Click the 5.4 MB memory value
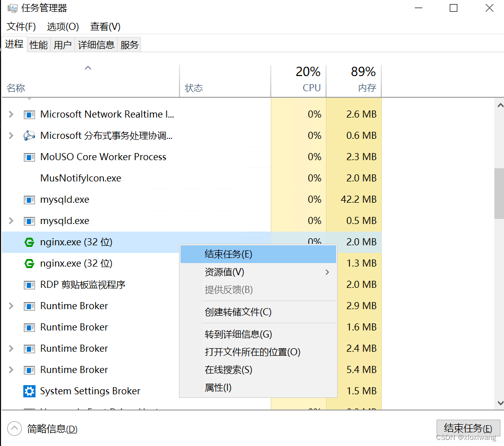 [362, 370]
